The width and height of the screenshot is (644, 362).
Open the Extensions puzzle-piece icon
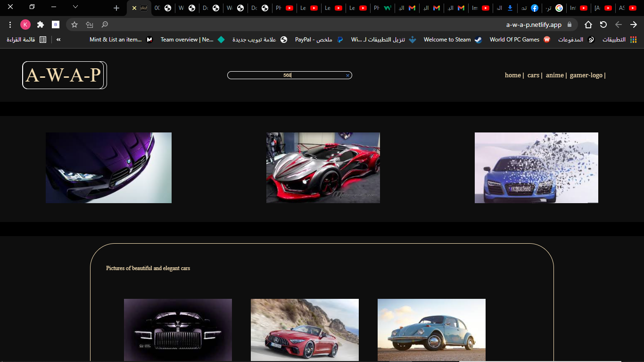(41, 25)
